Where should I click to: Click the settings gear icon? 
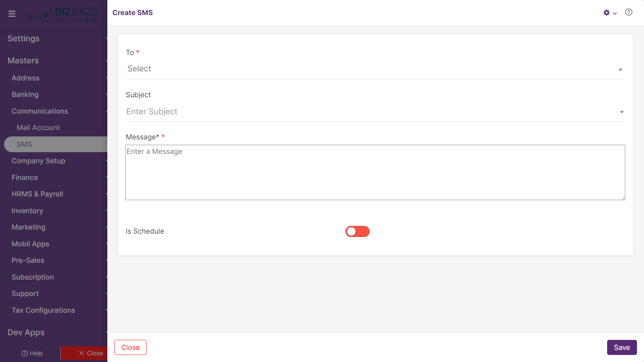coord(606,13)
